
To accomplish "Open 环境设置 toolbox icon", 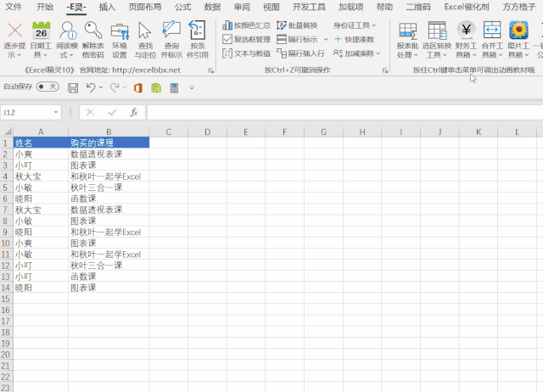I will (x=120, y=40).
